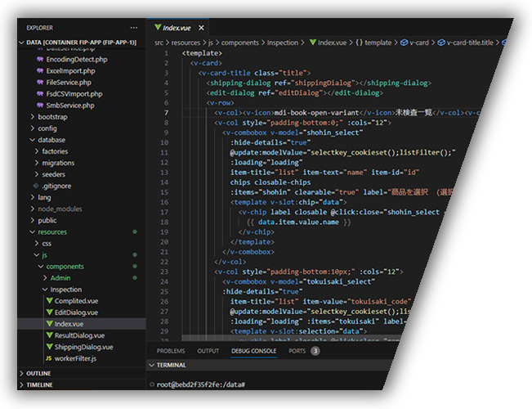Open SmbService.php file
This screenshot has width=532, height=409.
click(x=70, y=106)
